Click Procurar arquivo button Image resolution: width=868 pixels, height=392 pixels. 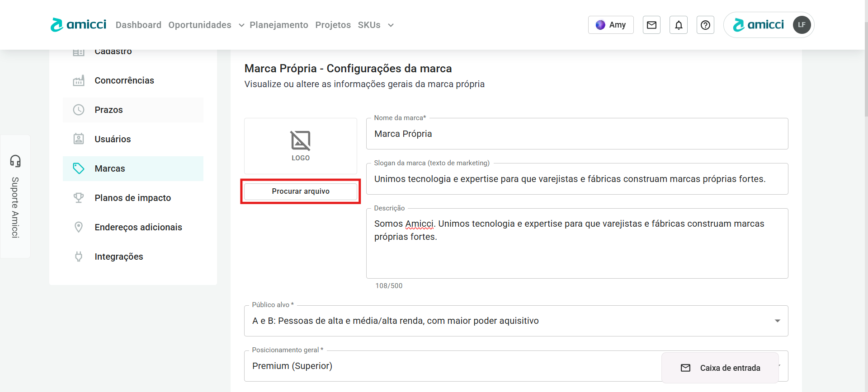pos(300,191)
